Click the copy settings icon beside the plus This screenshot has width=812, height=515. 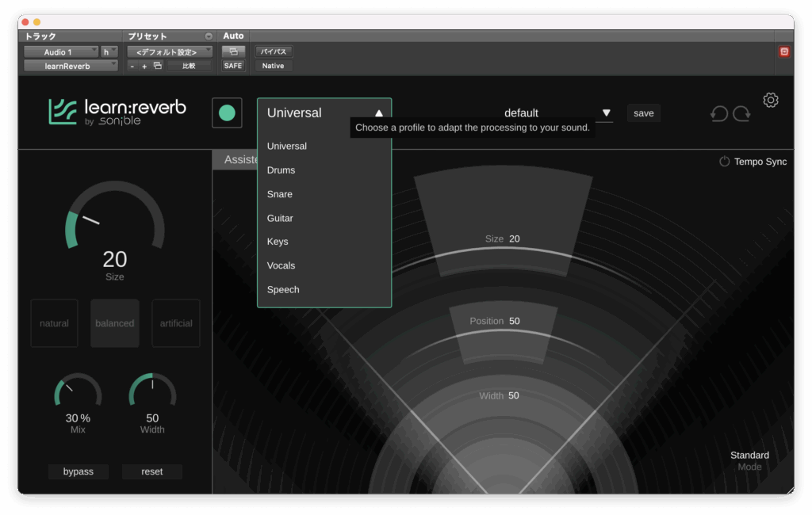point(158,66)
